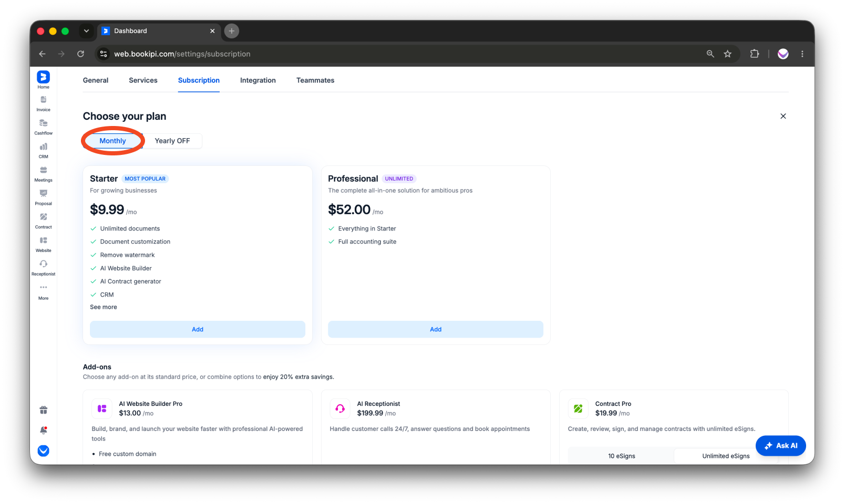Choose Unlimited eSigns option
Viewport: 845px width, 504px height.
coord(726,456)
